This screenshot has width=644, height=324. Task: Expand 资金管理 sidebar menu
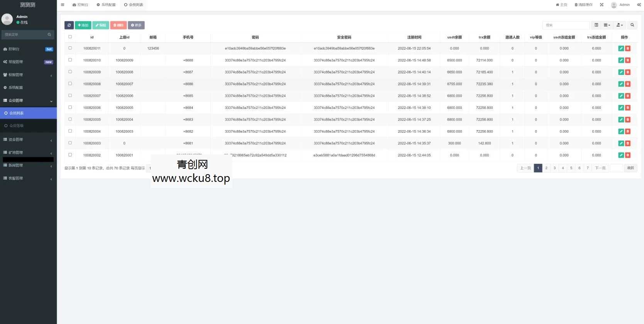[x=28, y=139]
